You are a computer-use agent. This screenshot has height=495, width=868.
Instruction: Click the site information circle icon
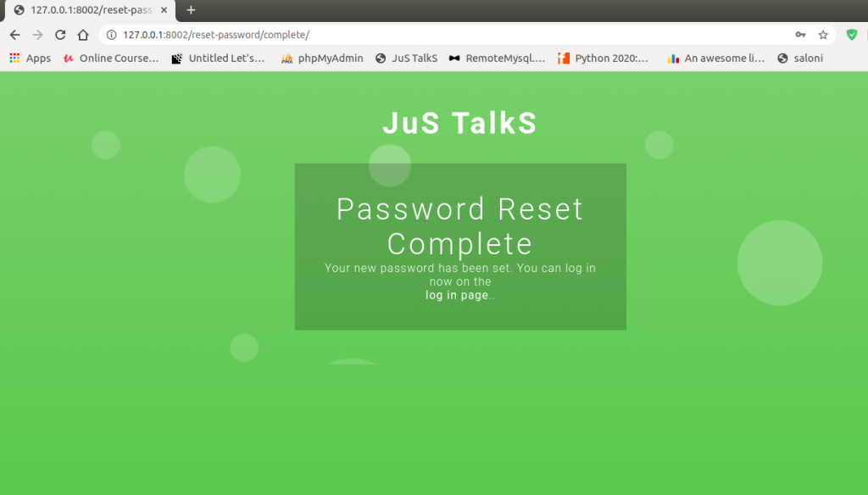[x=114, y=36]
